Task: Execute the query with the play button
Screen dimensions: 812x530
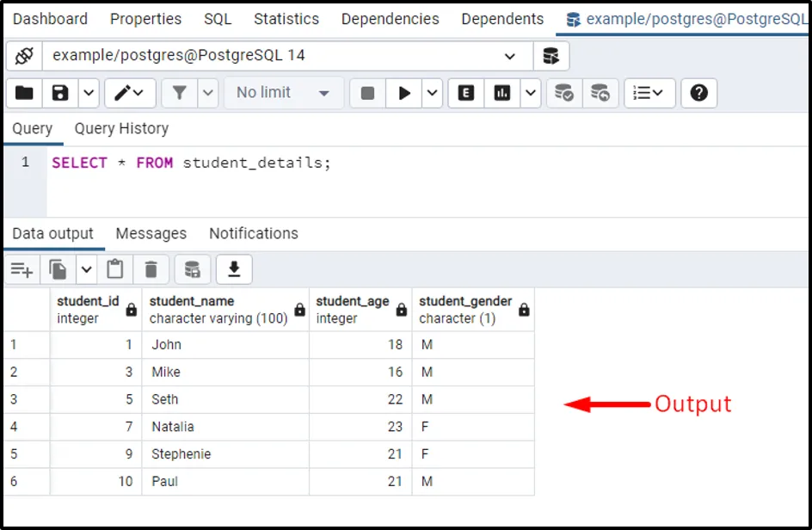Action: 403,93
